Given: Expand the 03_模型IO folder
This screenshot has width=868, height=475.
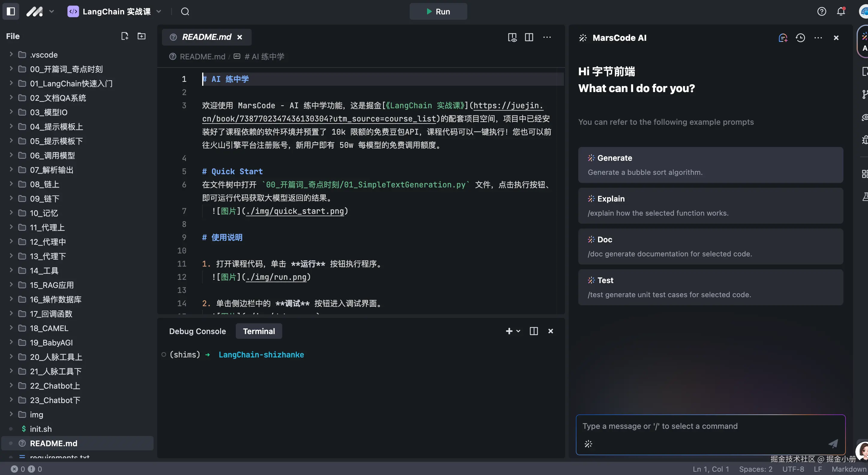Looking at the screenshot, I should (49, 112).
